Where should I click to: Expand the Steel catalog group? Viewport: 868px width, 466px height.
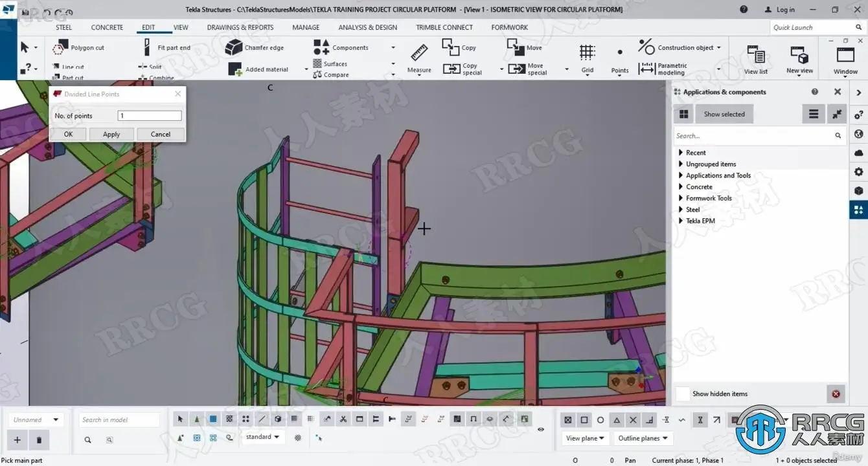point(681,209)
